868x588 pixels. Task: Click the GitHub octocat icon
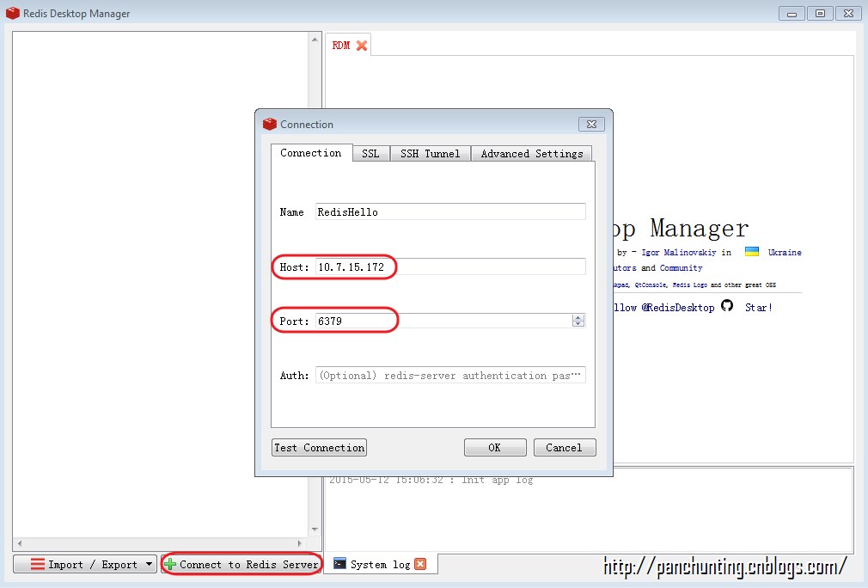[x=727, y=306]
